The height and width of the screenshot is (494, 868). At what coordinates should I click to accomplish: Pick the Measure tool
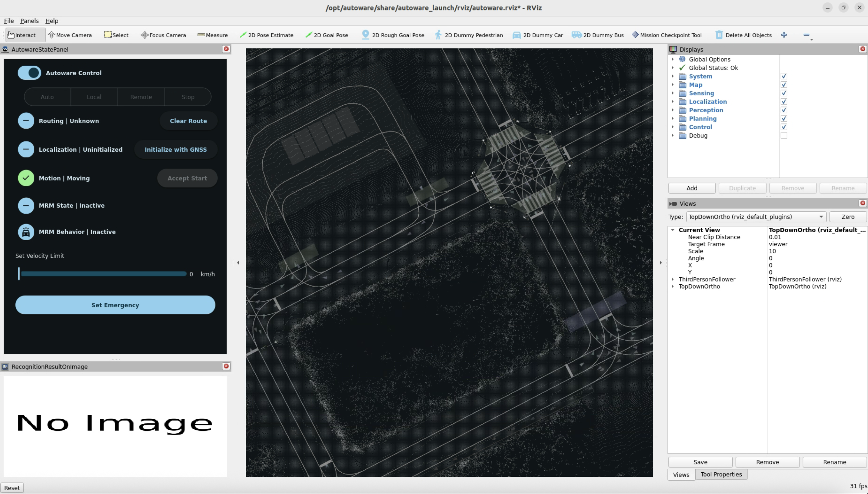(213, 35)
